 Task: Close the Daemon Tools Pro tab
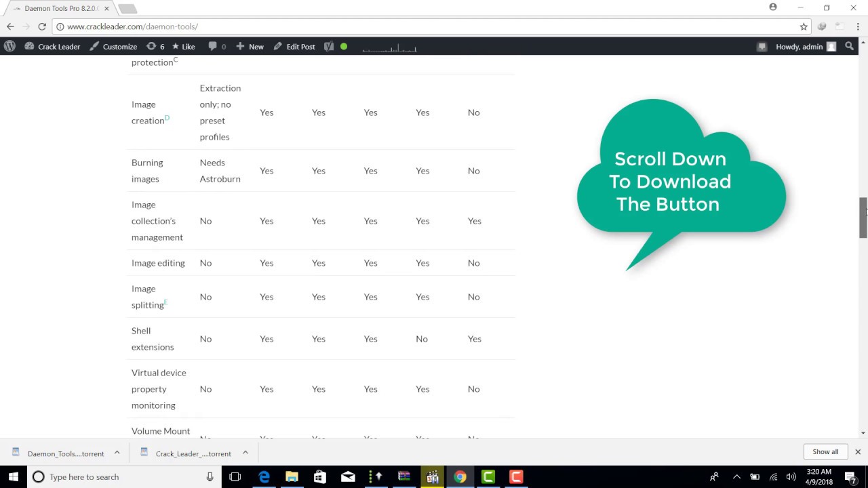(x=106, y=8)
